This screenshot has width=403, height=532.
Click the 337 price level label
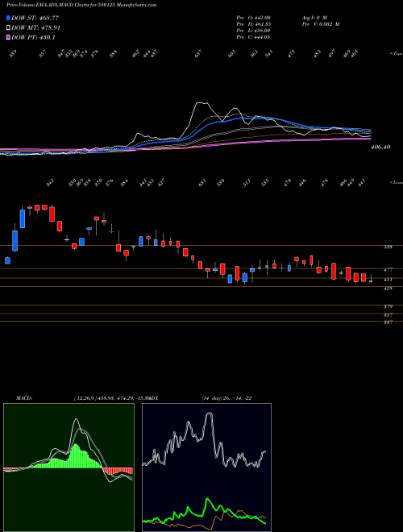[388, 322]
